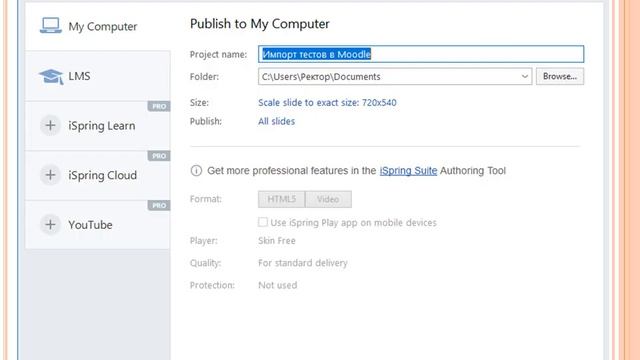Click the Folder: label
The height and width of the screenshot is (360, 640).
point(204,76)
